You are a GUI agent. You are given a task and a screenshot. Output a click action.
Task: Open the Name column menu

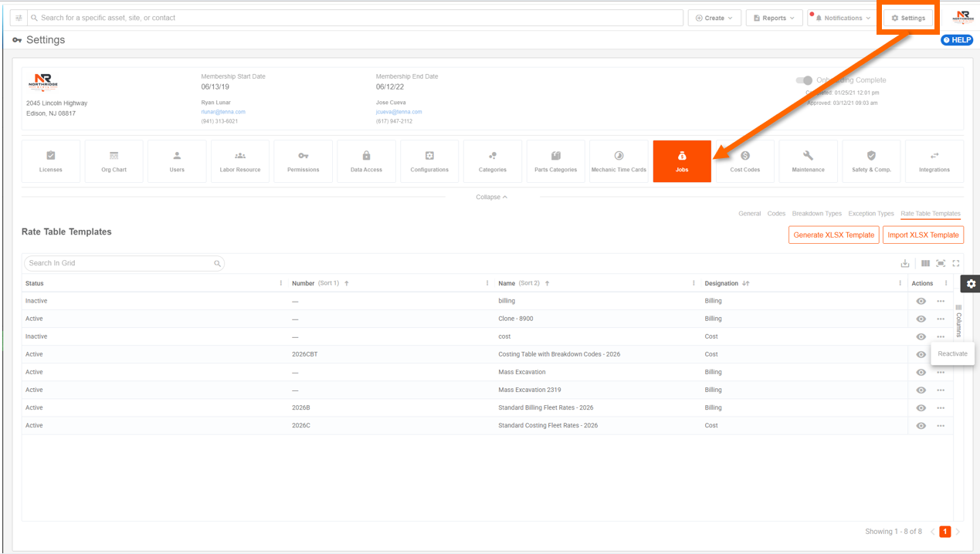coord(693,283)
